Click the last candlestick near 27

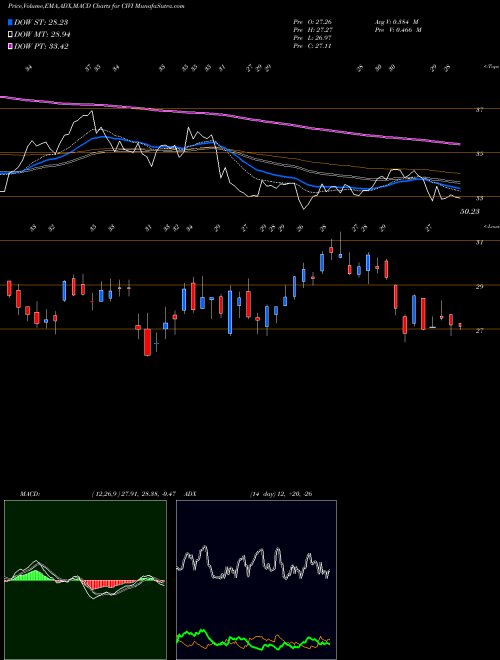pyautogui.click(x=460, y=325)
